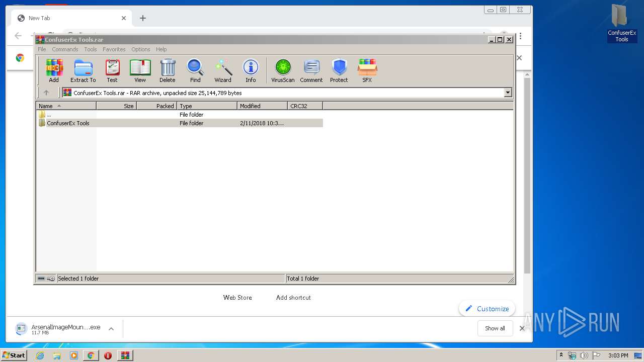
Task: Click the taskbar clock 3:03 PM
Action: [618, 355]
